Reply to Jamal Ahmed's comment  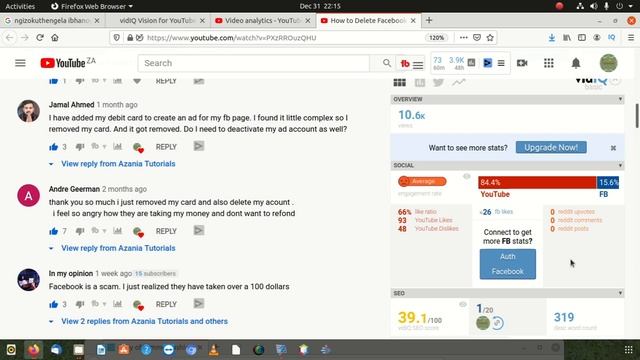(166, 147)
